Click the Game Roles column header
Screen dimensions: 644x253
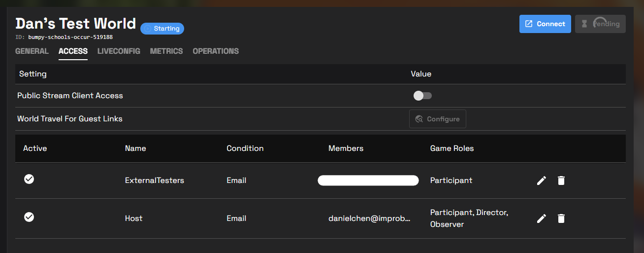pyautogui.click(x=451, y=148)
